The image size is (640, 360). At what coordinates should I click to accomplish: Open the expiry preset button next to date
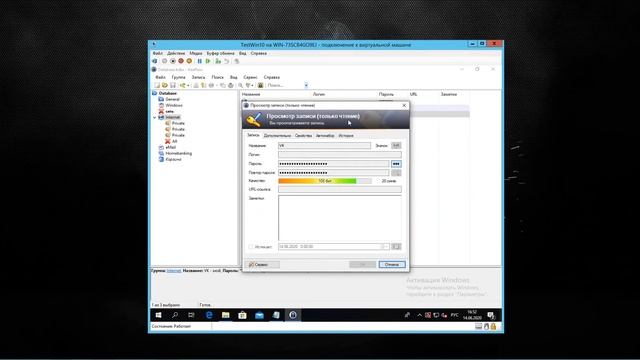(x=396, y=247)
